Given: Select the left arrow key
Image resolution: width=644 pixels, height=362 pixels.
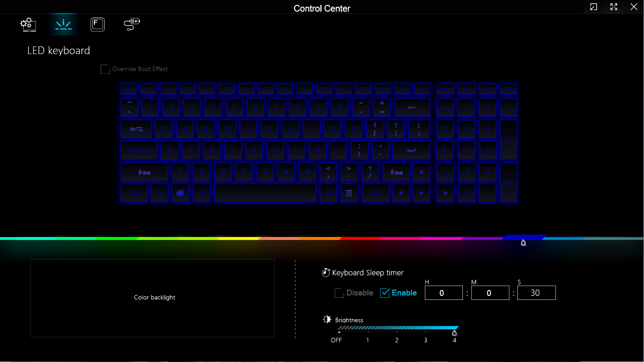Looking at the screenshot, I should pos(401,193).
